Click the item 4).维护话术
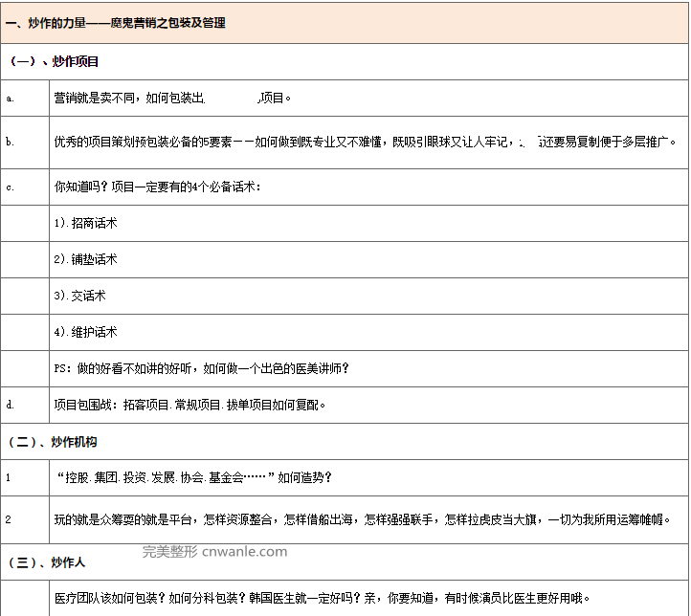The height and width of the screenshot is (616, 691). coord(86,332)
